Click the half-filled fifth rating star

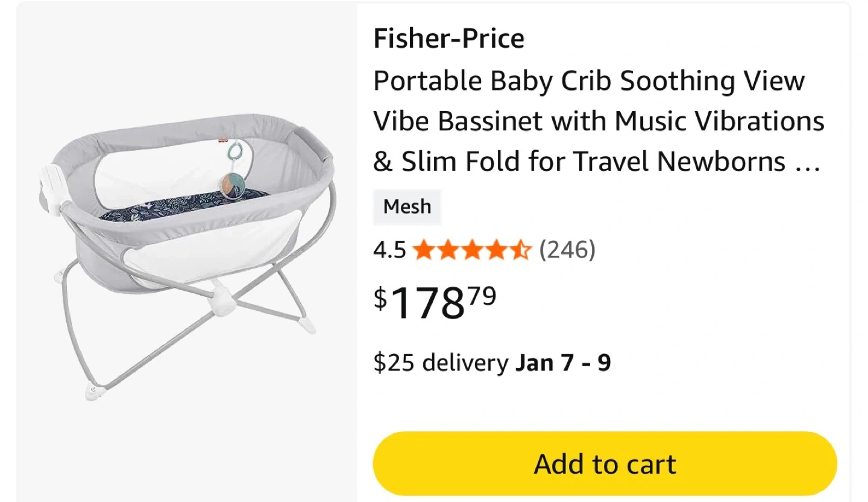point(520,249)
